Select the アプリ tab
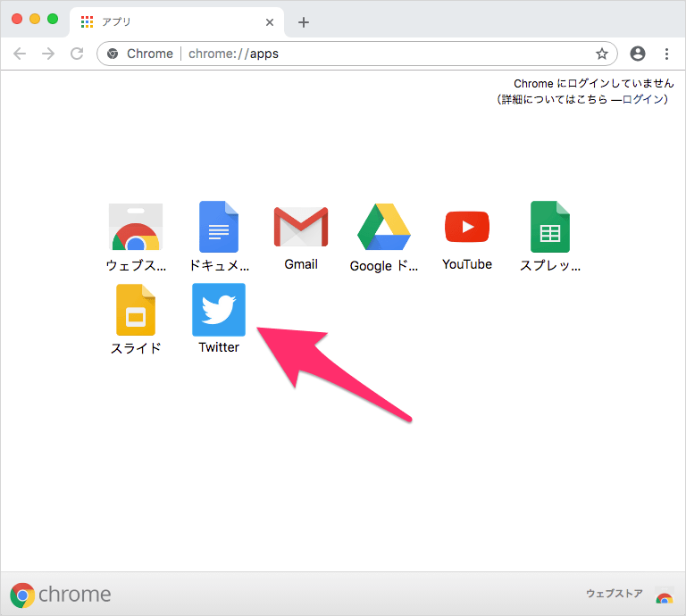 click(177, 22)
